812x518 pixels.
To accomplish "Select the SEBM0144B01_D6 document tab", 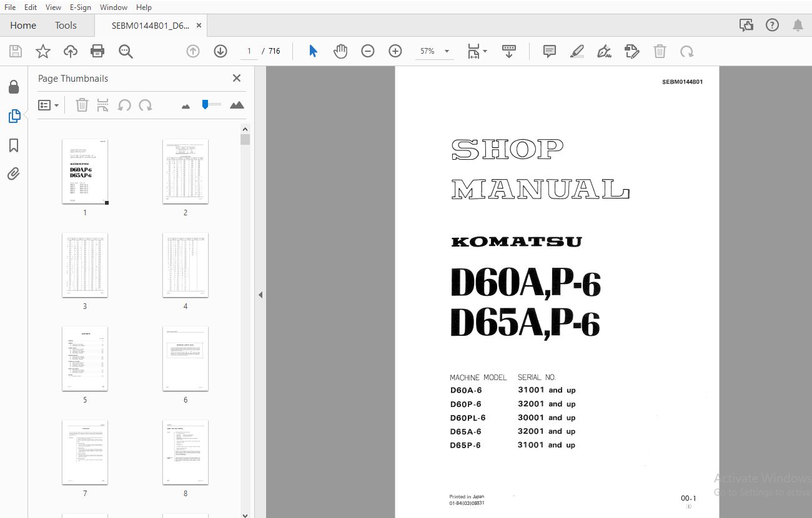I will coord(150,26).
